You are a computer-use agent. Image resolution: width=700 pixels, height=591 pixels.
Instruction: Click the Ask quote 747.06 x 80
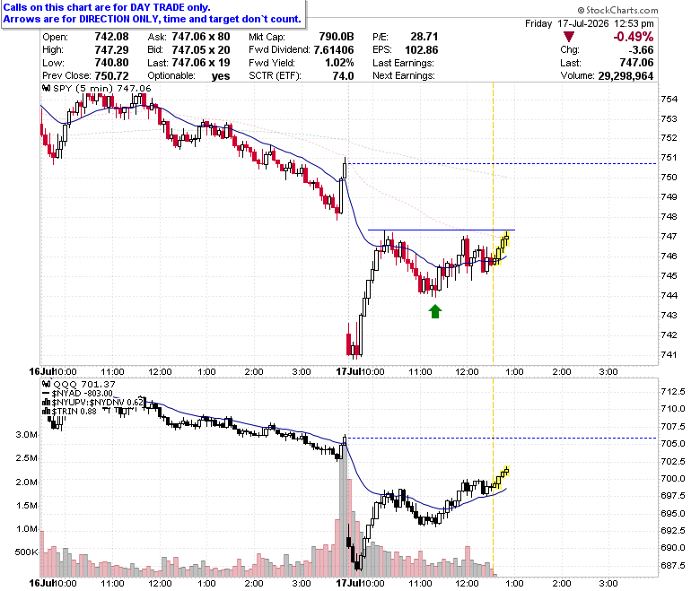click(201, 37)
